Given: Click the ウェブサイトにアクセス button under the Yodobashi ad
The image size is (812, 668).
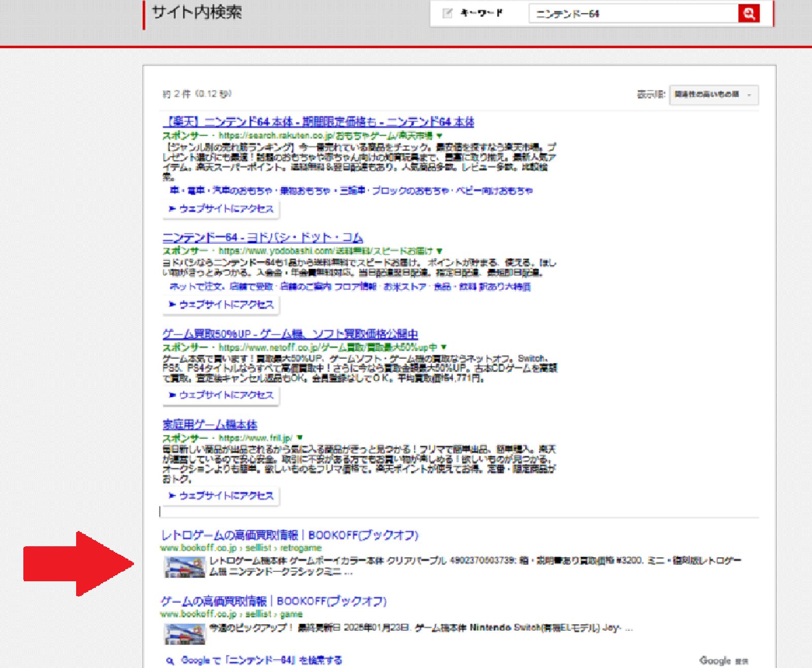Looking at the screenshot, I should 220,305.
